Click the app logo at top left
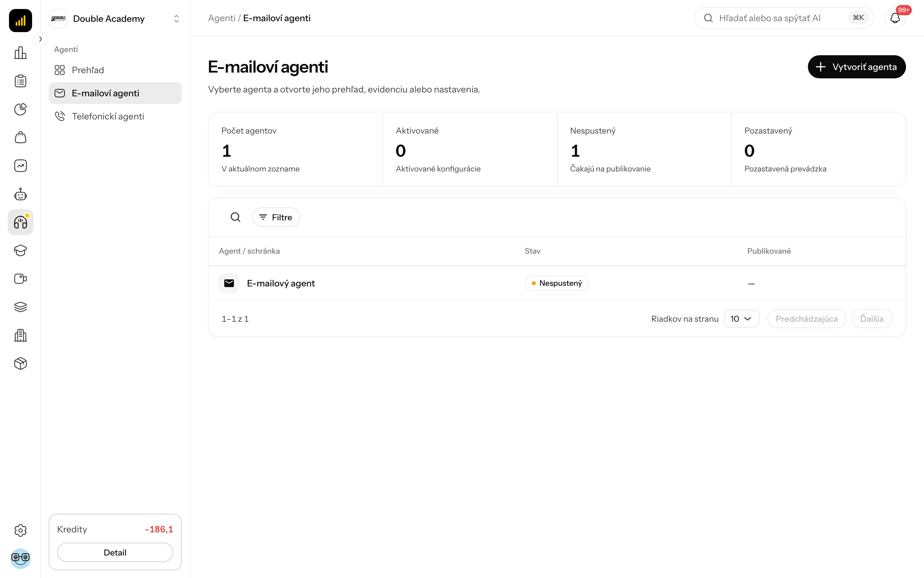Viewport: 924px width, 578px height. pyautogui.click(x=20, y=20)
